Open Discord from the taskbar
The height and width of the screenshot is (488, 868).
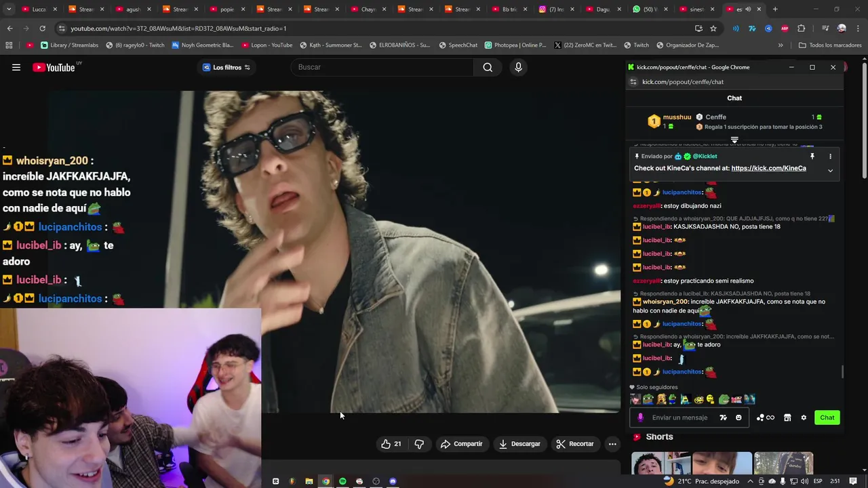click(x=393, y=481)
